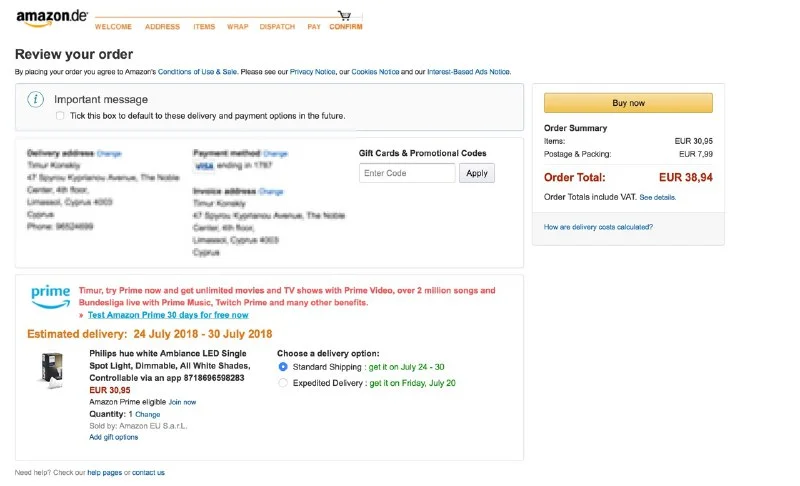The width and height of the screenshot is (800, 486).
Task: Select Expedited Delivery option
Action: 283,383
